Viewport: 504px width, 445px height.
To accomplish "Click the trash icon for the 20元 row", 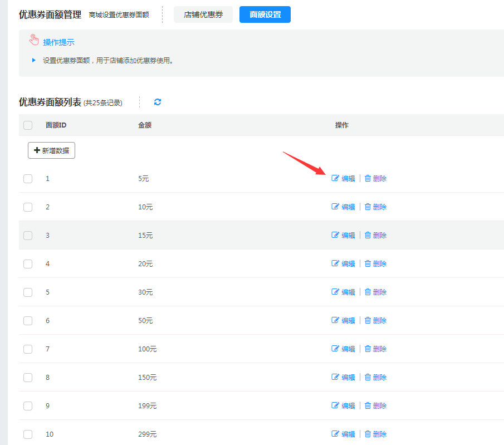I will tap(368, 263).
